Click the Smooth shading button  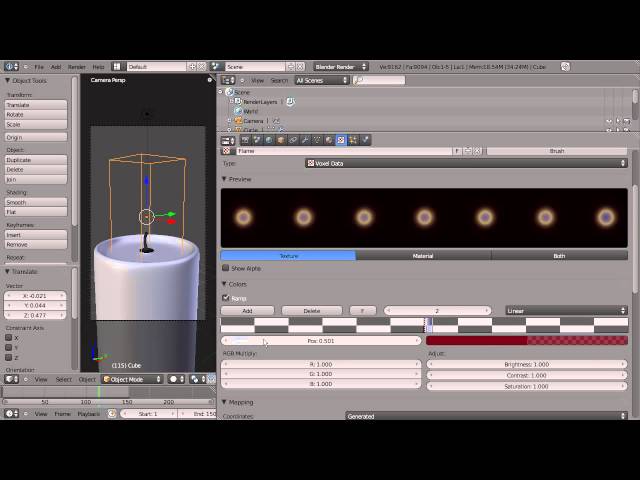coord(36,202)
